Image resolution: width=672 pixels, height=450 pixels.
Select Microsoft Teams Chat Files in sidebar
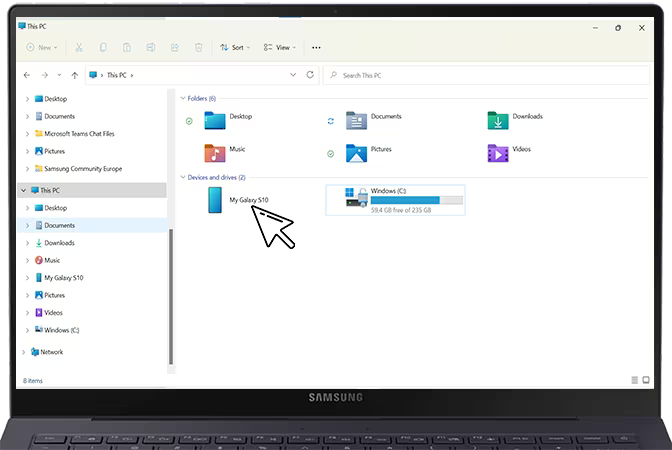pyautogui.click(x=79, y=134)
